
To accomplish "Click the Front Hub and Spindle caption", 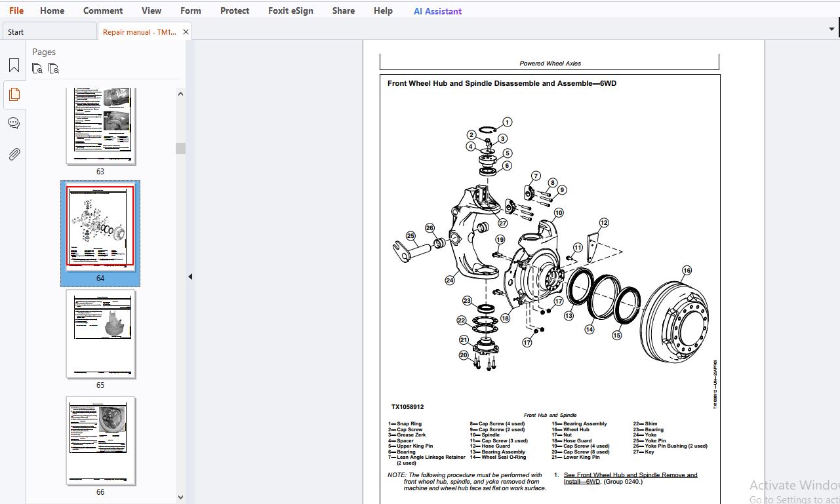I will coord(550,416).
